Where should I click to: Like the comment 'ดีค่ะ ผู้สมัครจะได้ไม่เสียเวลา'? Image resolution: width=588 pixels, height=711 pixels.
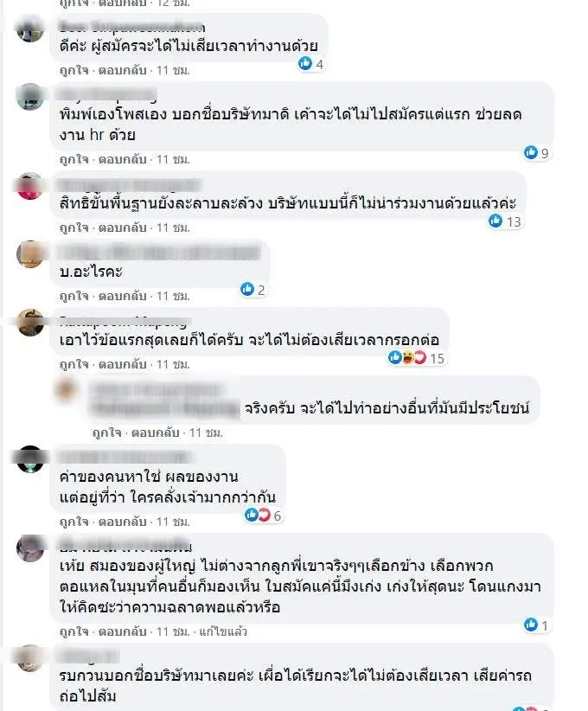[x=73, y=71]
